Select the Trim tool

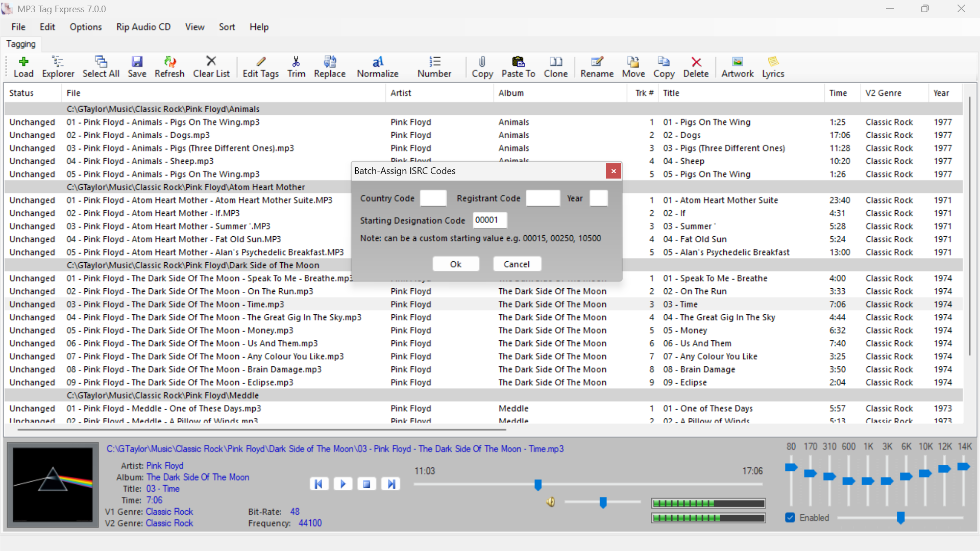click(x=296, y=67)
